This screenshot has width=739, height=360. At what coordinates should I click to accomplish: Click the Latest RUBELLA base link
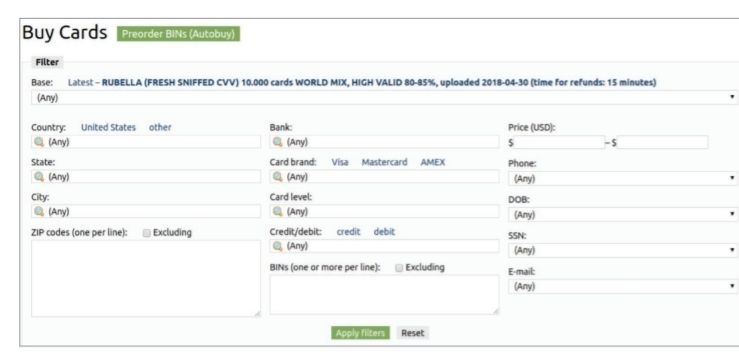click(x=362, y=82)
